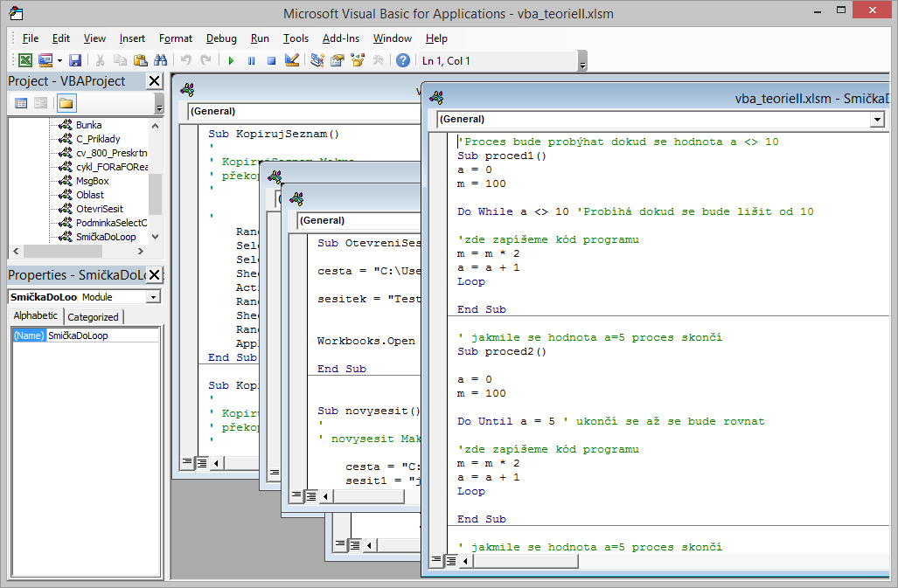Screen dimensions: 898x588
Task: Click the Paste clipboard icon
Action: point(140,60)
